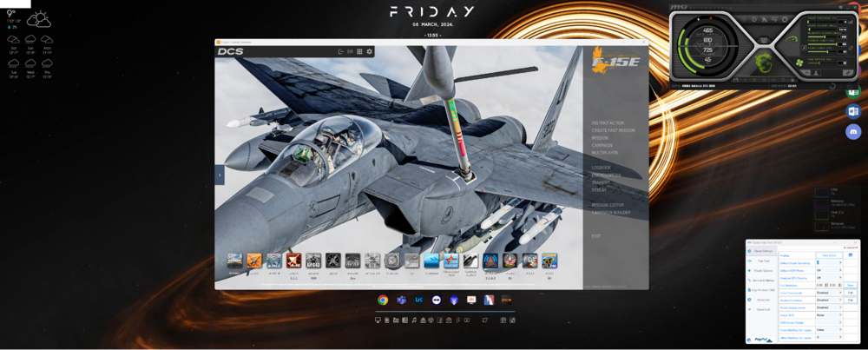Open DCS settings gear icon
The width and height of the screenshot is (868, 350).
(x=369, y=51)
